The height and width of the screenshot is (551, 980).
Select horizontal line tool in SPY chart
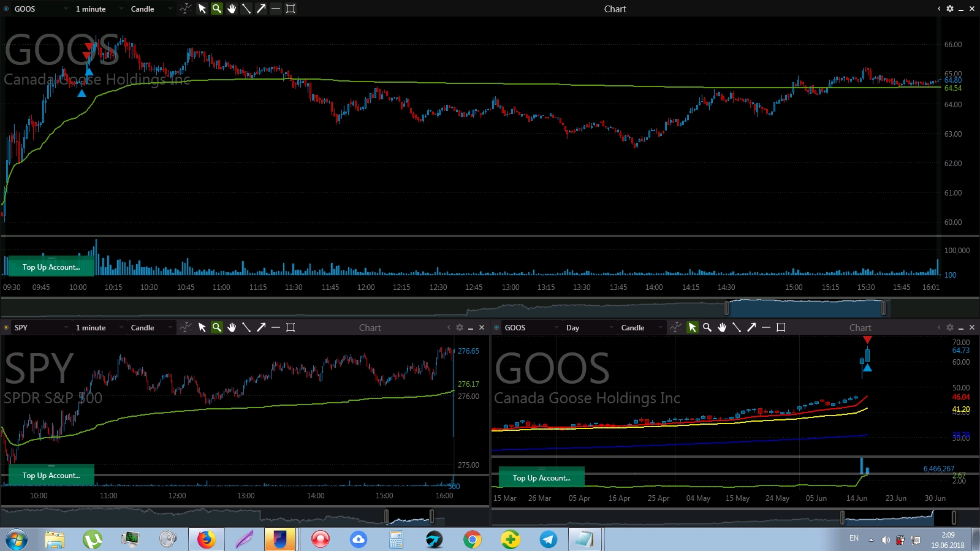(276, 327)
